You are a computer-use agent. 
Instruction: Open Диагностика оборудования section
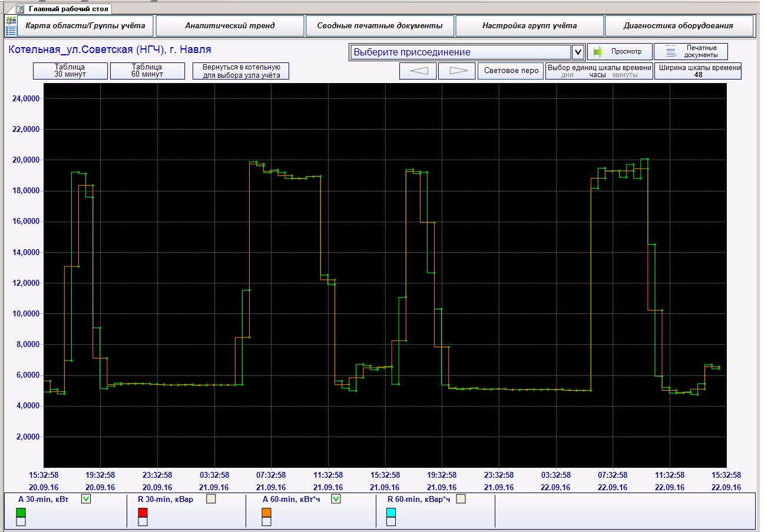pyautogui.click(x=679, y=26)
